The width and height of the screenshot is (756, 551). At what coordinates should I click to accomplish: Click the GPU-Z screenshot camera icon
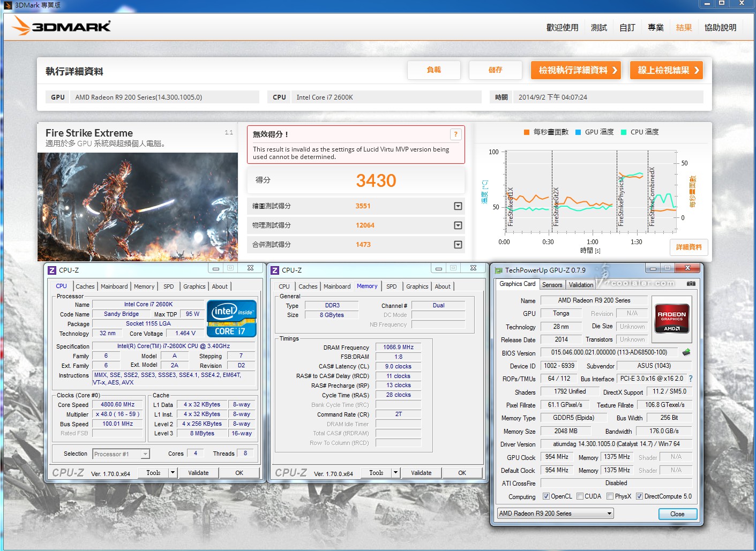tap(691, 283)
